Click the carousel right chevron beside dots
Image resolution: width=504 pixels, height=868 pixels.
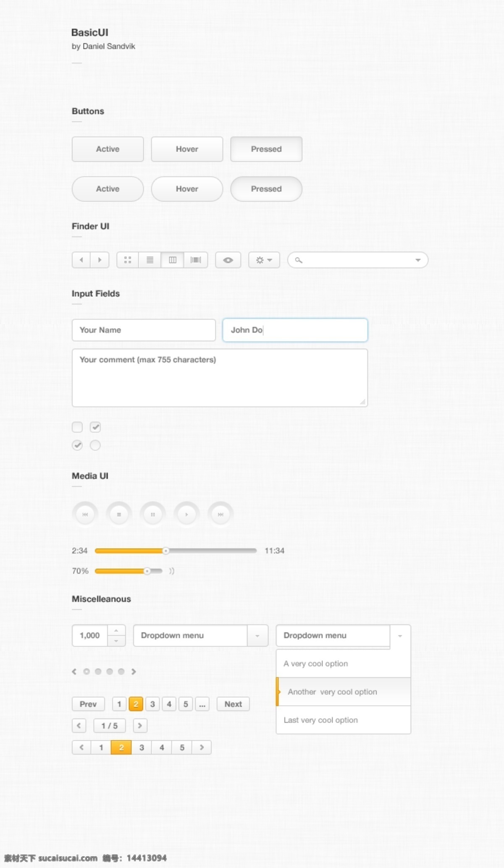(x=134, y=672)
